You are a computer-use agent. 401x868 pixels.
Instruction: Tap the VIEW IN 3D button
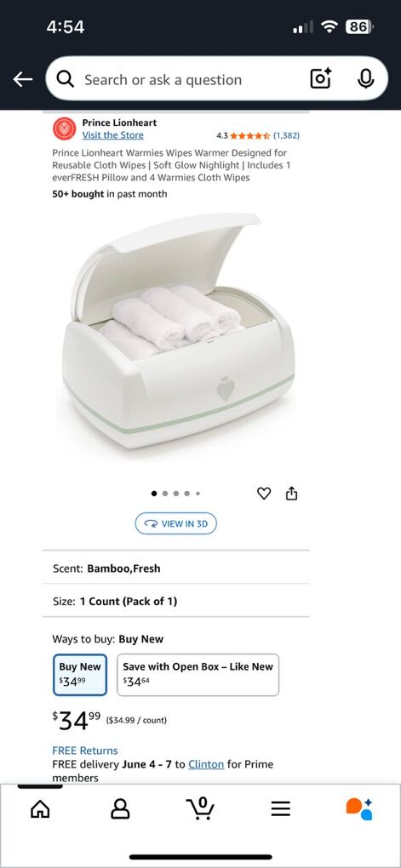pyautogui.click(x=176, y=523)
